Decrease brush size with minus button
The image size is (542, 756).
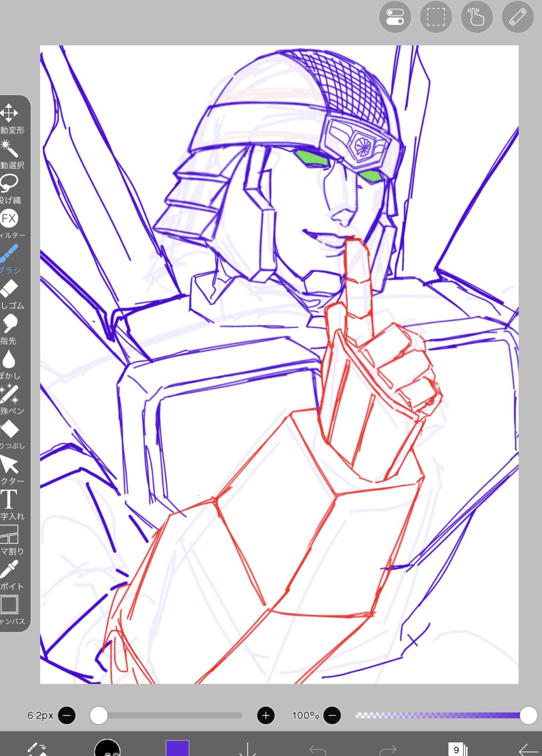[67, 715]
